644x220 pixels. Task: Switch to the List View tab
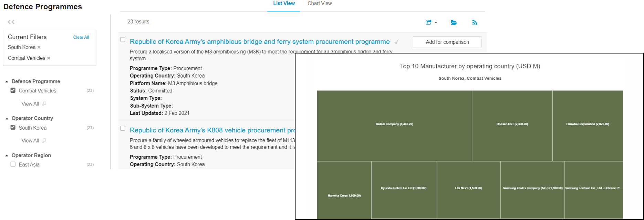284,3
